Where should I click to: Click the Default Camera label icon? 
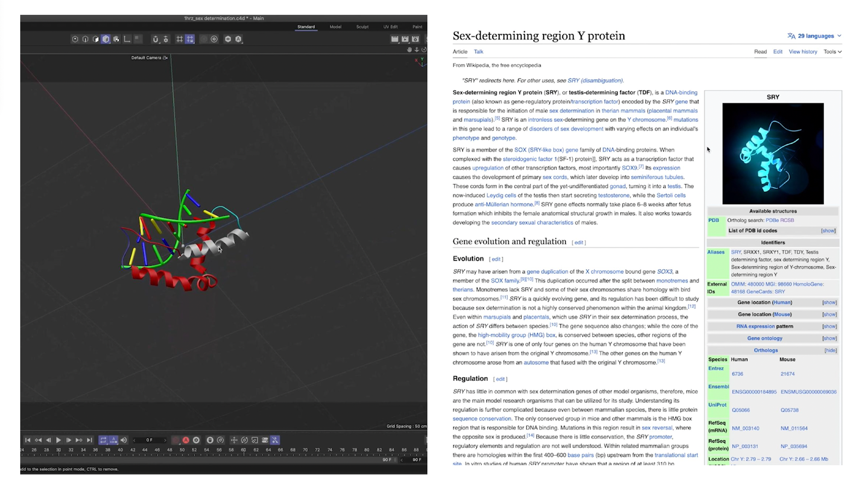pos(165,58)
